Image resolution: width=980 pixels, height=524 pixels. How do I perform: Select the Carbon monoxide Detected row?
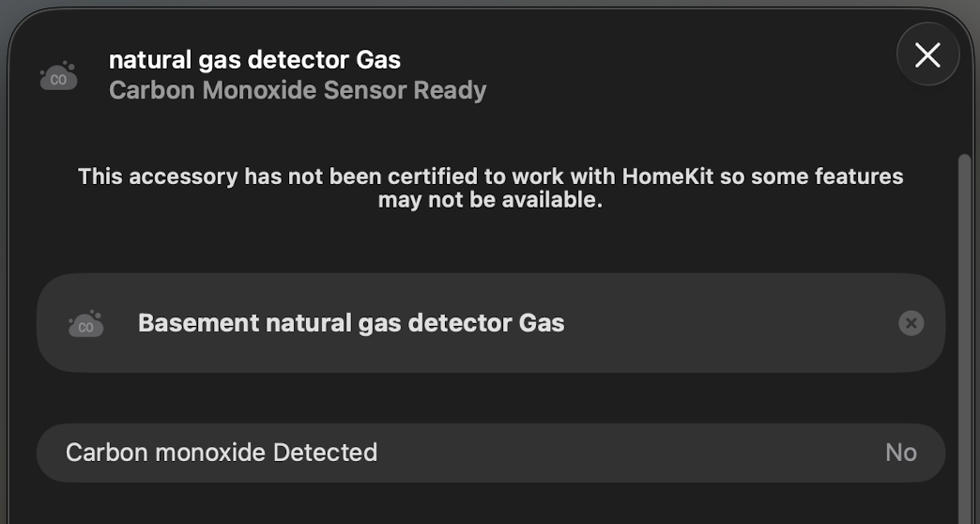point(490,453)
